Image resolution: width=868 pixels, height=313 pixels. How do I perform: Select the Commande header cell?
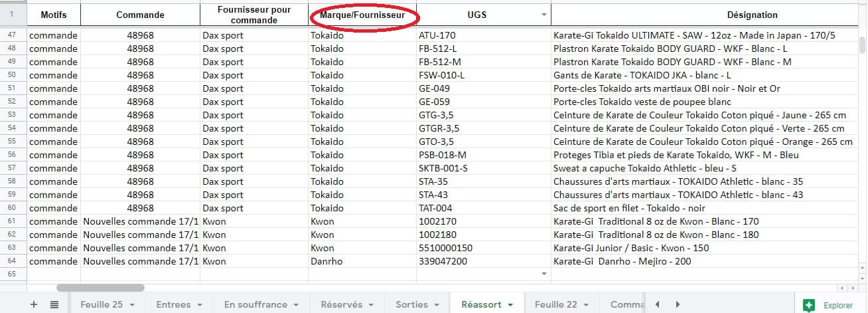coord(140,15)
